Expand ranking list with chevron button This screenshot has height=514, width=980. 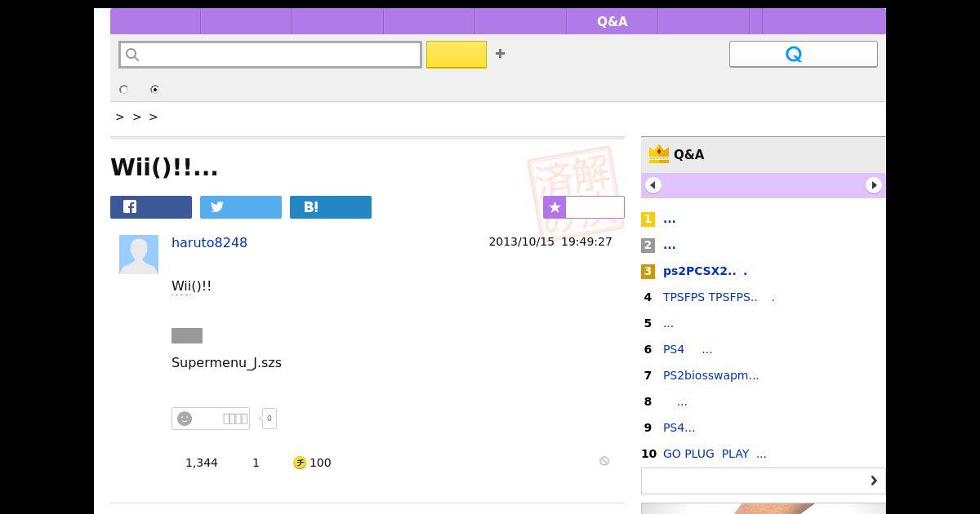pyautogui.click(x=764, y=481)
